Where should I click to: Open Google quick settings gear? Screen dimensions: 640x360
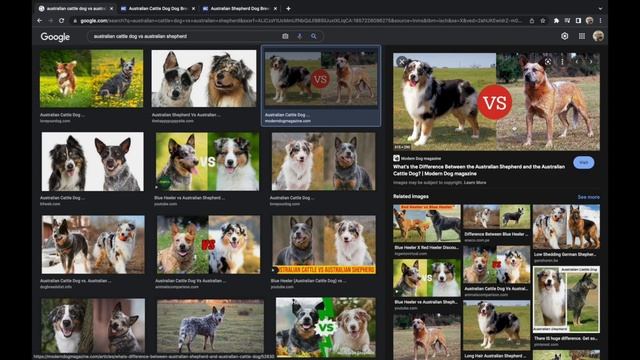point(564,36)
